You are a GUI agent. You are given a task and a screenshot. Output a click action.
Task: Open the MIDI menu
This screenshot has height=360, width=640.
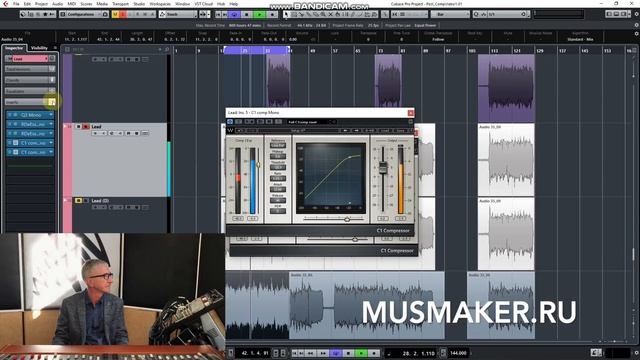click(72, 4)
